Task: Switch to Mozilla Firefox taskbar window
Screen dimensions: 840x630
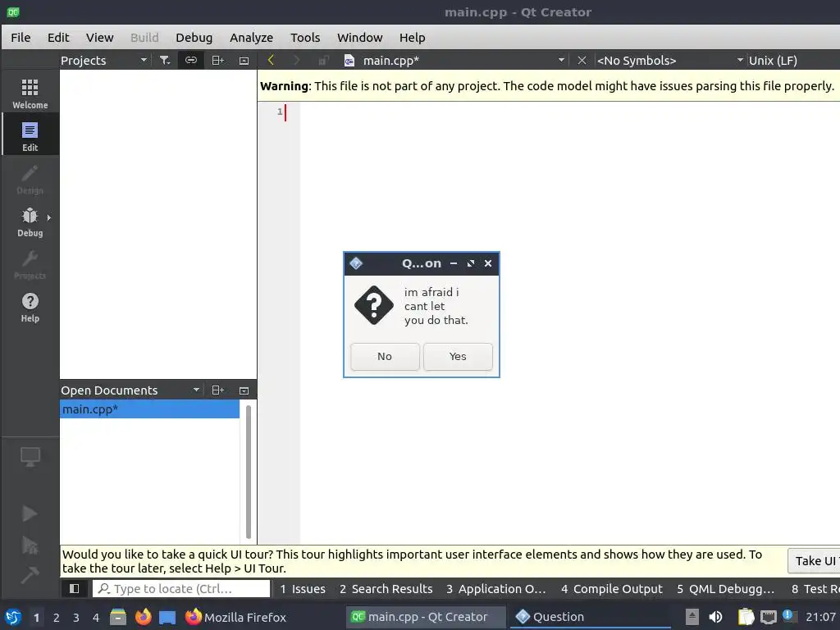Action: coord(235,617)
